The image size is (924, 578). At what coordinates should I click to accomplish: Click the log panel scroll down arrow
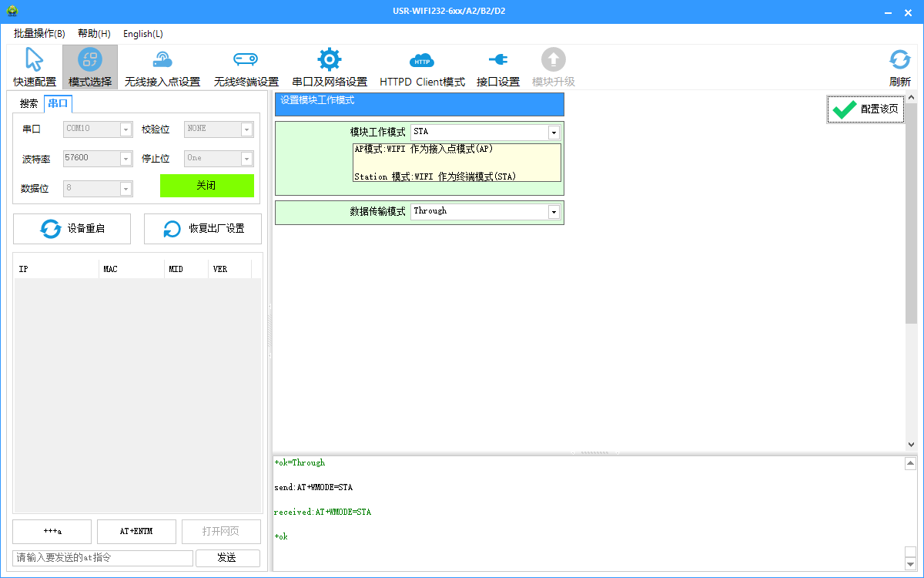(911, 563)
